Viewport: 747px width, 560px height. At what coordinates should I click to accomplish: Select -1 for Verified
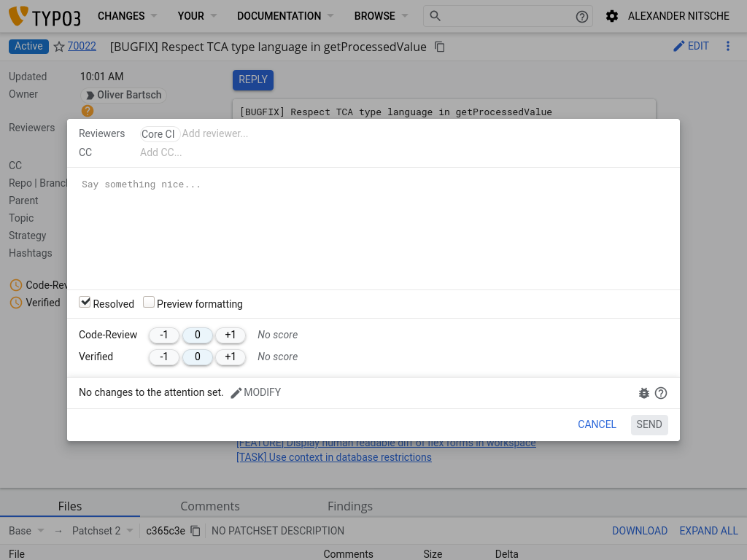(164, 357)
